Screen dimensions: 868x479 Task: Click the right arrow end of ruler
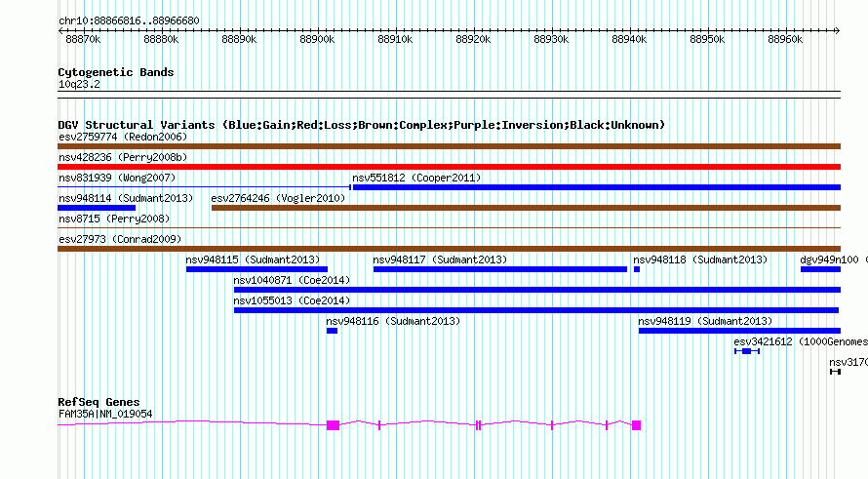click(838, 31)
